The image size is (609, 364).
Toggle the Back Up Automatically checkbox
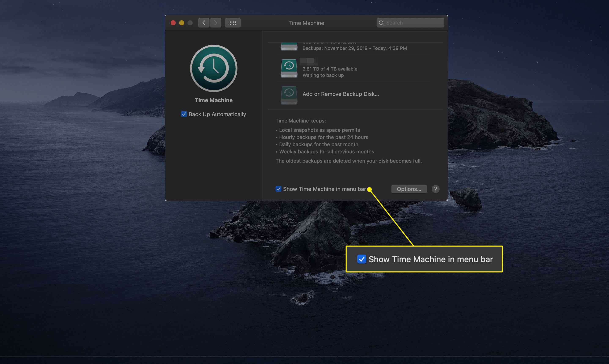click(184, 114)
